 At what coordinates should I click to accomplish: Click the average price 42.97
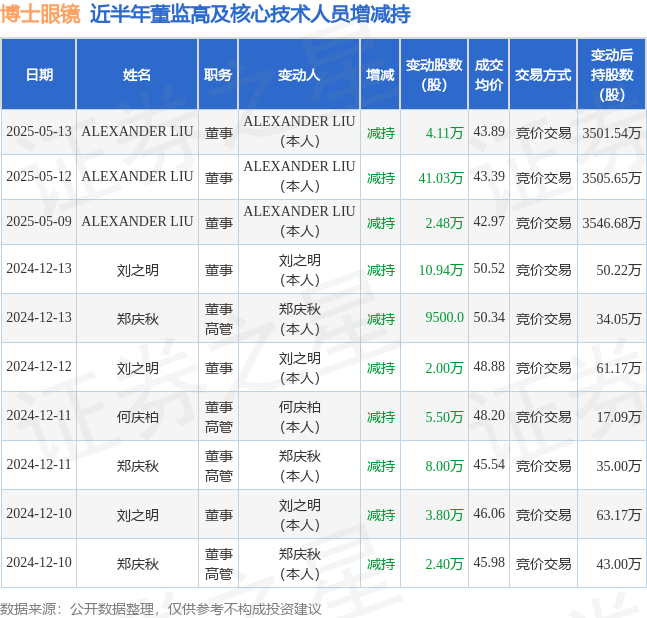tap(489, 222)
